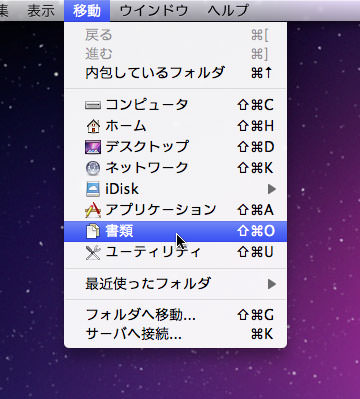Click the アプリケーション icon

(93, 210)
